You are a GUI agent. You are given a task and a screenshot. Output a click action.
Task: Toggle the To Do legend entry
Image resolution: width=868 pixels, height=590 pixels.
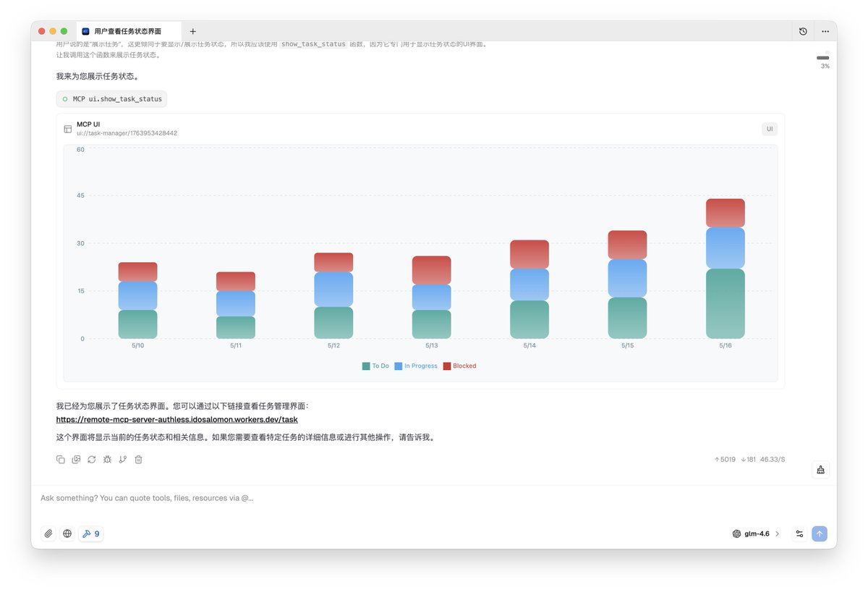coord(375,366)
